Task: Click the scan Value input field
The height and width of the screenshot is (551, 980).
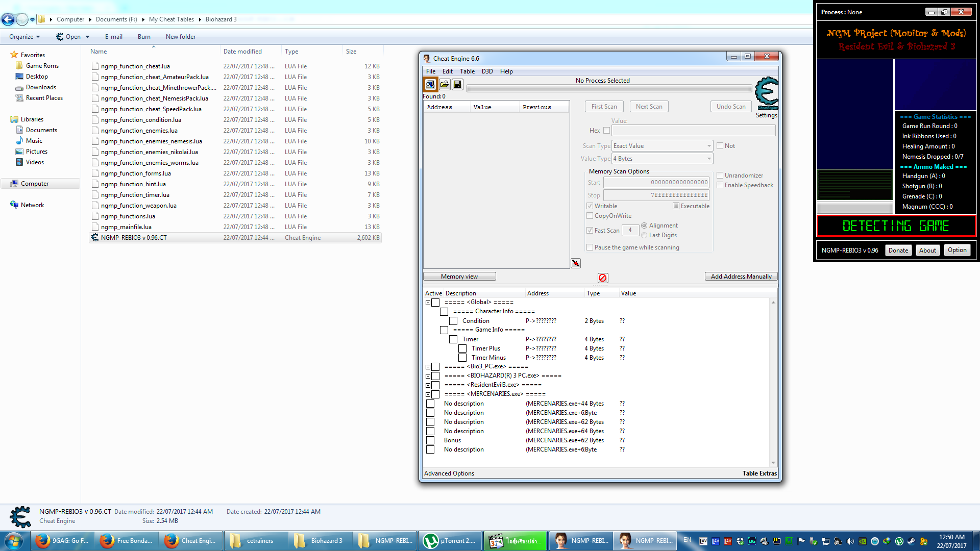Action: [x=693, y=131]
